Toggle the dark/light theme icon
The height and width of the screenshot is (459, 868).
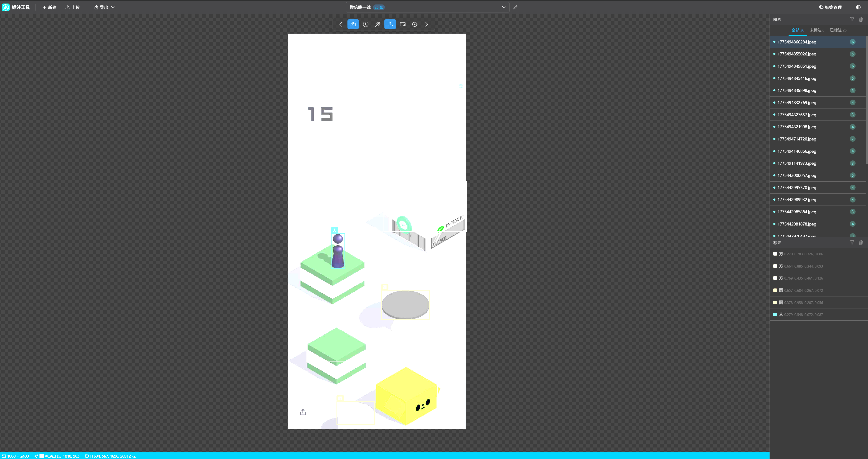click(x=858, y=8)
